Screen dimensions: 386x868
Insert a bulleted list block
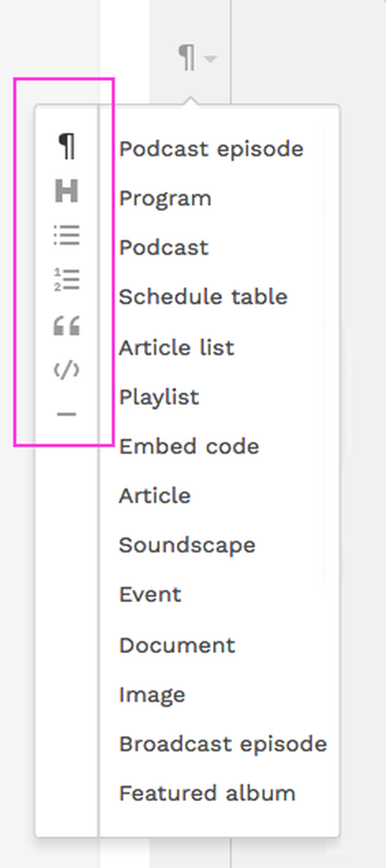click(x=67, y=236)
